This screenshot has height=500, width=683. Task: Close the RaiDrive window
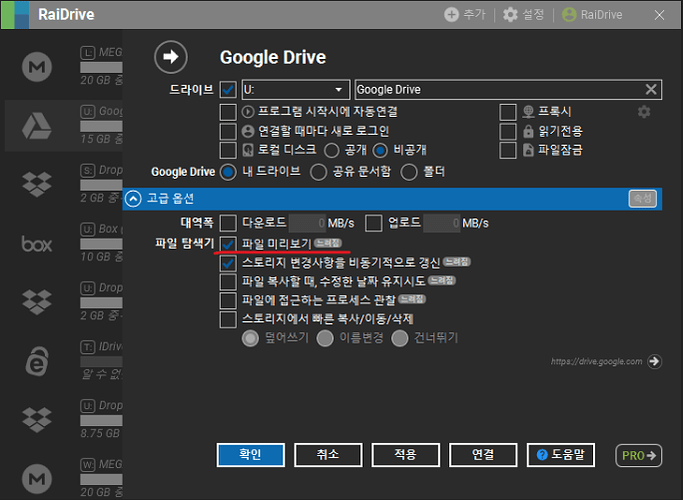659,15
